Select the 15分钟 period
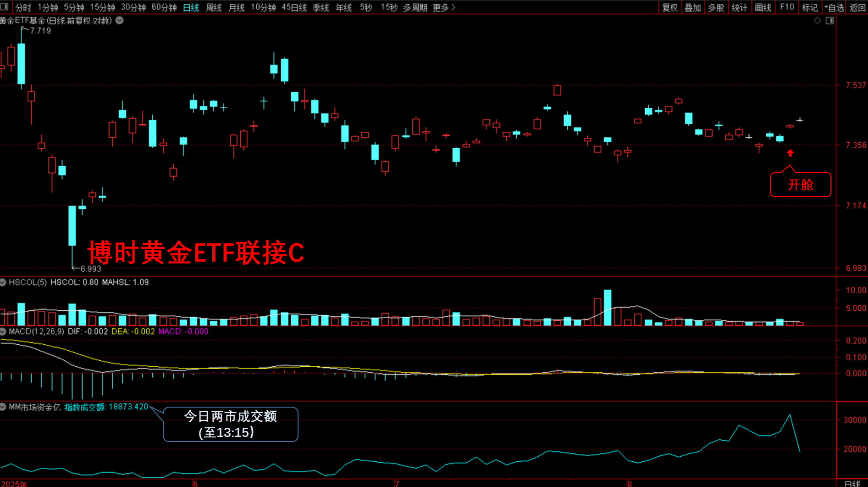 tap(102, 7)
